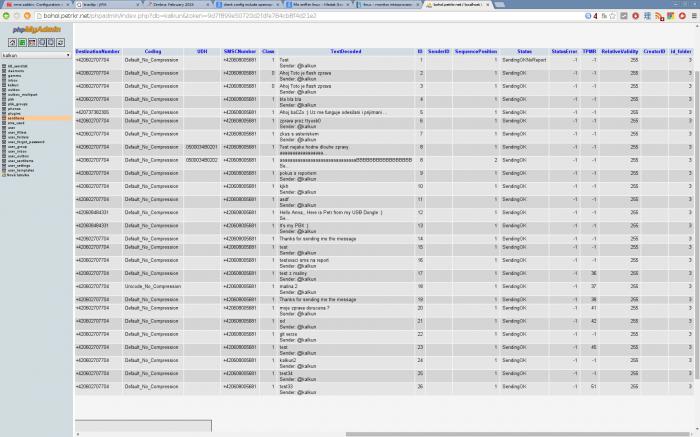Click the reload navigation icon in sidebar toolbar
This screenshot has height=437, width=700.
point(60,42)
